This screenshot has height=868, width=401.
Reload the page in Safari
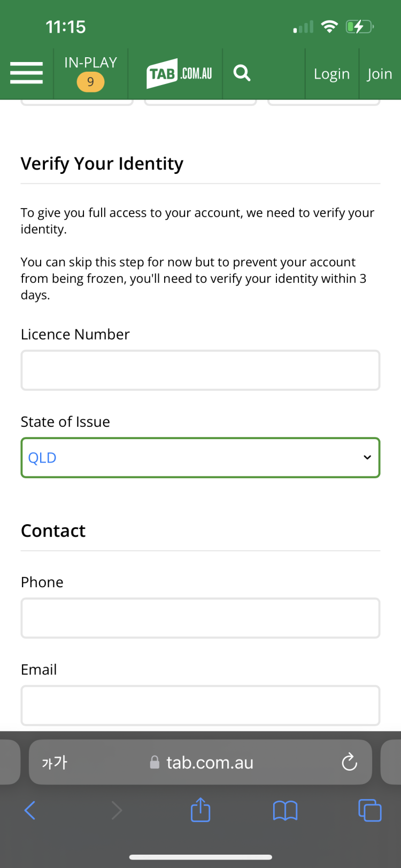click(x=349, y=762)
